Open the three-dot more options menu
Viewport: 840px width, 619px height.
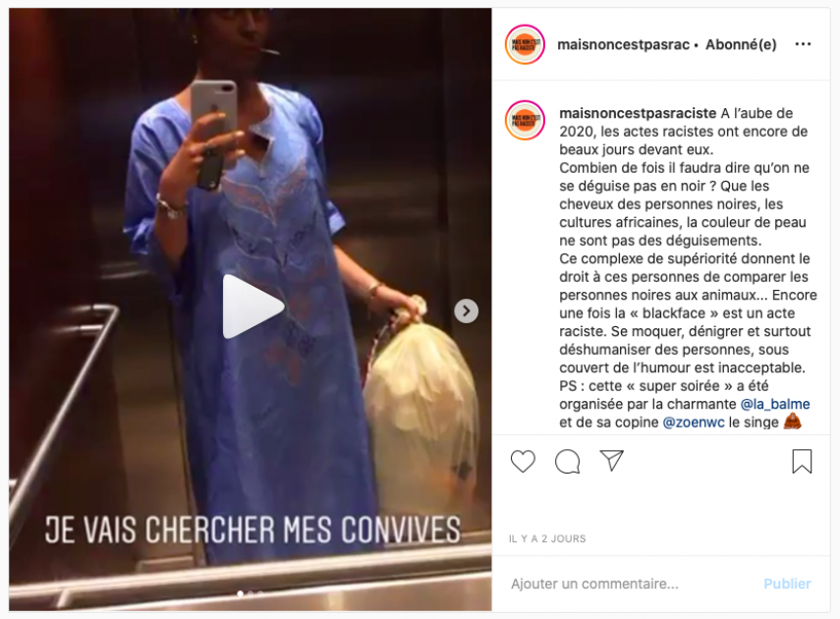click(x=803, y=44)
